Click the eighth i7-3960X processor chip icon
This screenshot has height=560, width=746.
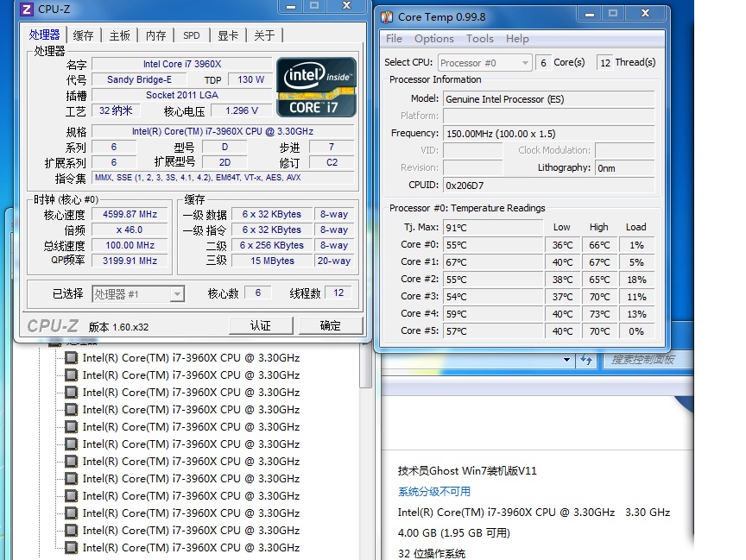click(x=72, y=478)
